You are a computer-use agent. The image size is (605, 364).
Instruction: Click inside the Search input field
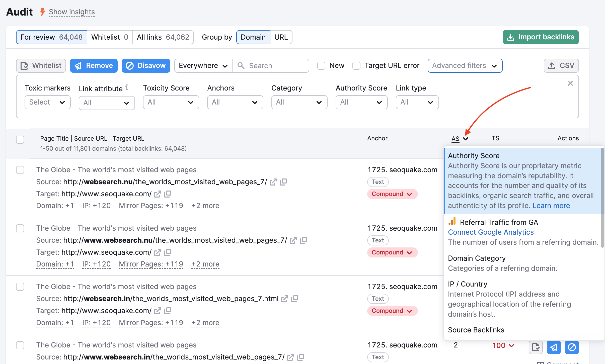click(x=271, y=65)
